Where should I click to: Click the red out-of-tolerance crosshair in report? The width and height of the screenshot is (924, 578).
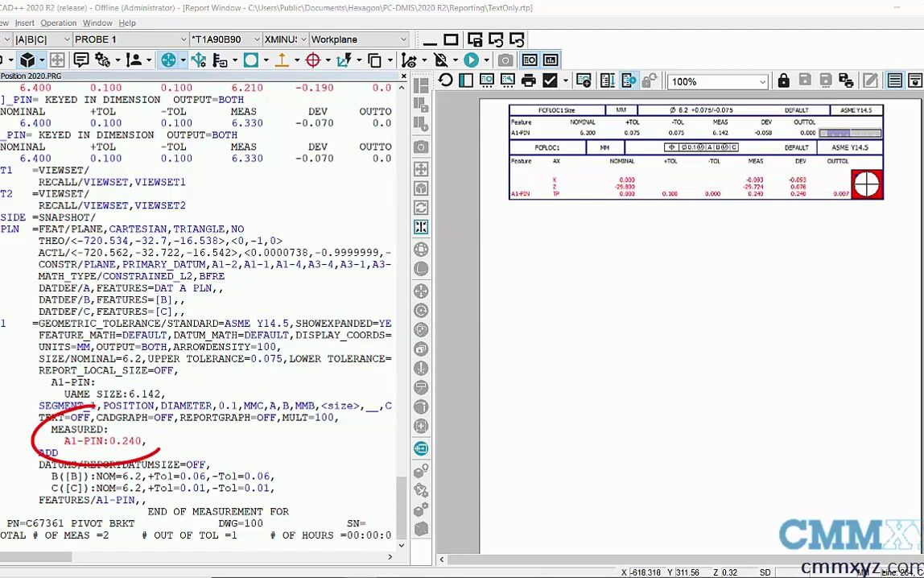pyautogui.click(x=867, y=184)
